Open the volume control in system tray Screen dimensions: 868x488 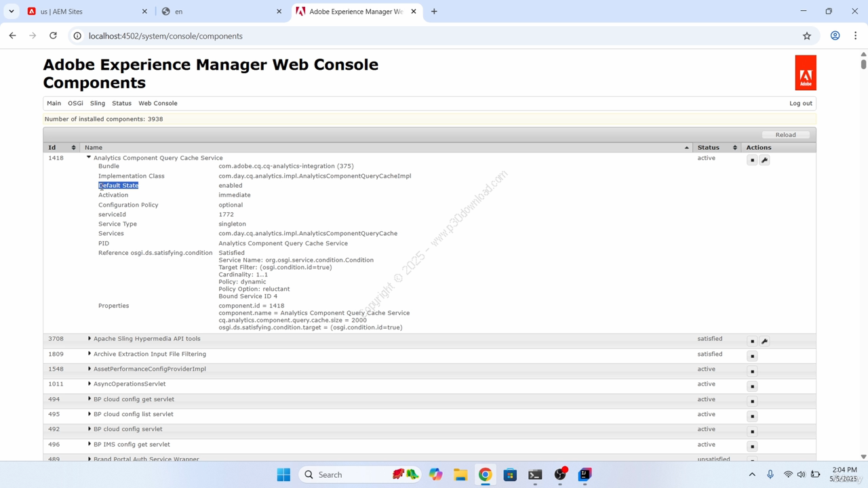(x=801, y=474)
